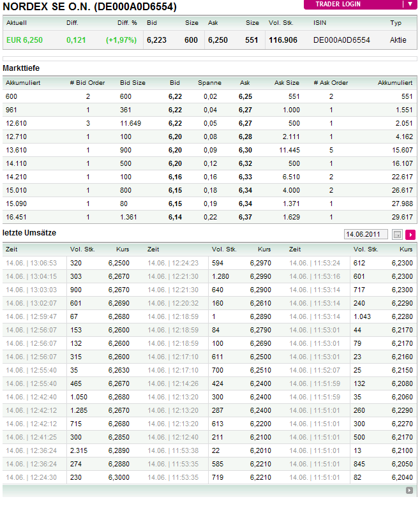Click the Markttiefe section heading
Screen dimensions: 420x520
(x=22, y=68)
